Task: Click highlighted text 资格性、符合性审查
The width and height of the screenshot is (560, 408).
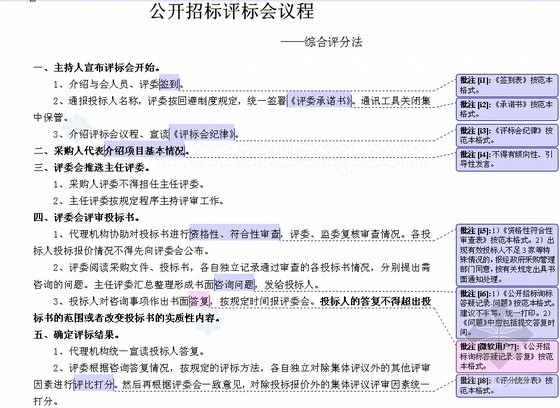Action: pos(235,234)
